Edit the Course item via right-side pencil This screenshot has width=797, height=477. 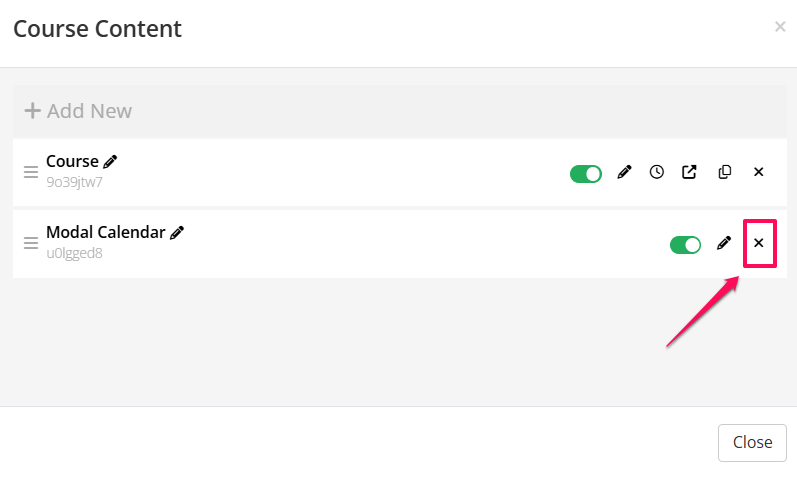[x=624, y=172]
